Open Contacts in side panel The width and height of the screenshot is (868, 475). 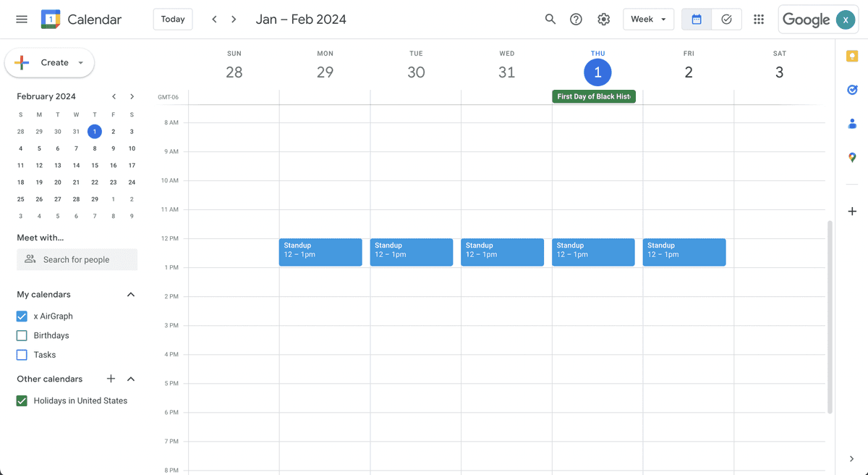[852, 124]
